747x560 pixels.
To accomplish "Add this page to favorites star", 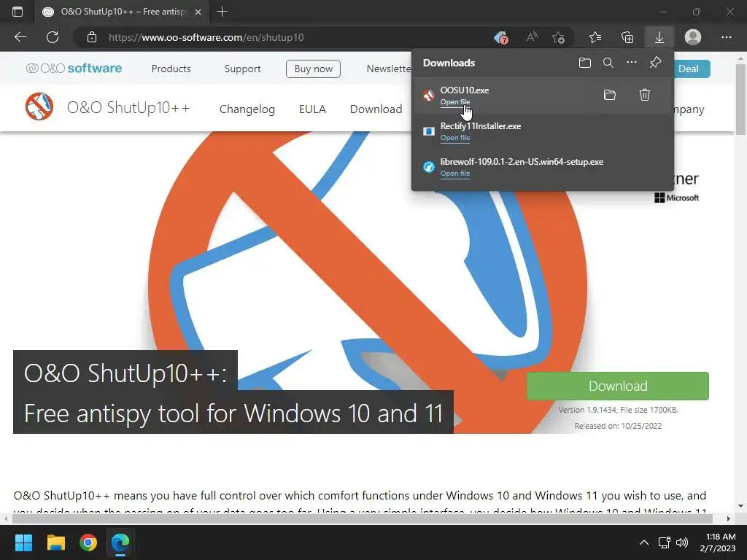I will point(558,37).
